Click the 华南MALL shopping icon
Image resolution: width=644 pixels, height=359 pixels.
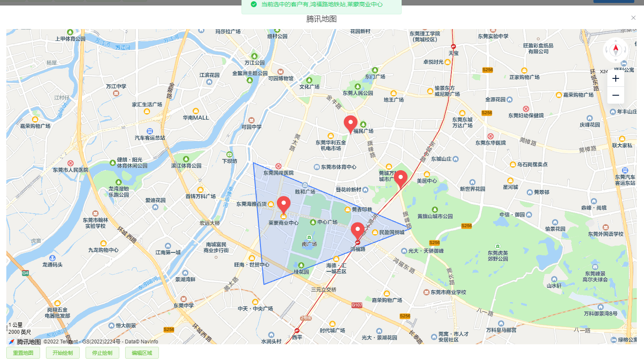tap(196, 111)
